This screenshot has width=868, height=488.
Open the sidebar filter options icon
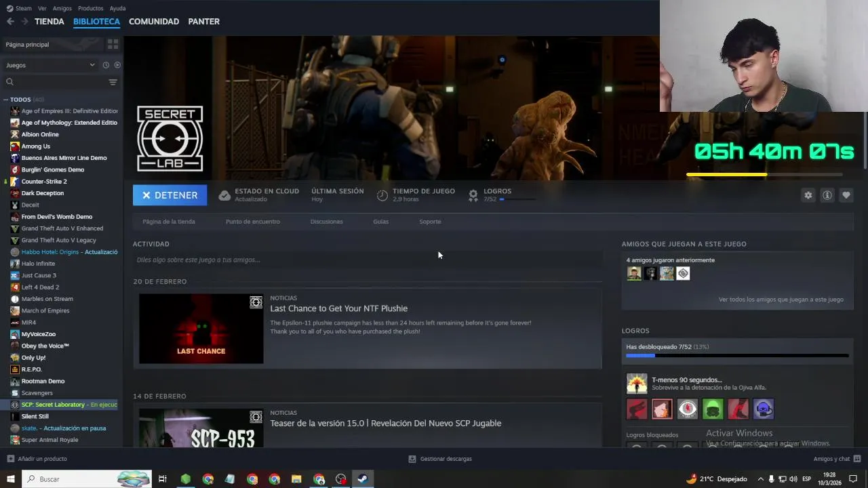(x=113, y=82)
